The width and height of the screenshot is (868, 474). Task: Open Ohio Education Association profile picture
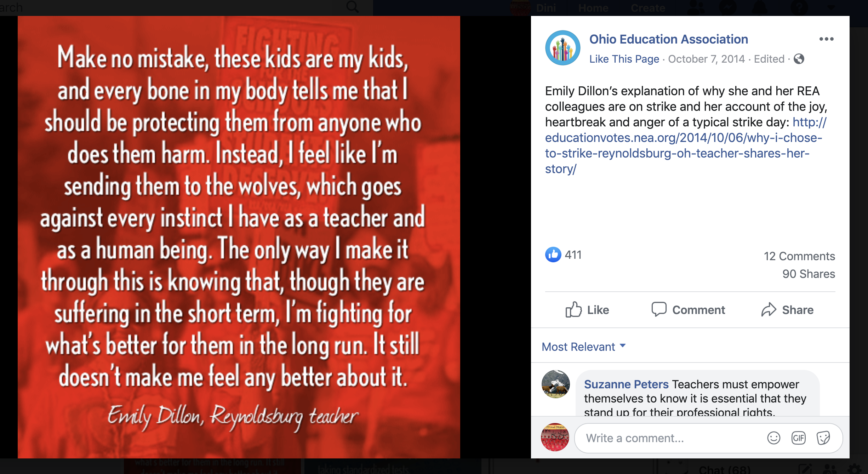click(x=563, y=47)
